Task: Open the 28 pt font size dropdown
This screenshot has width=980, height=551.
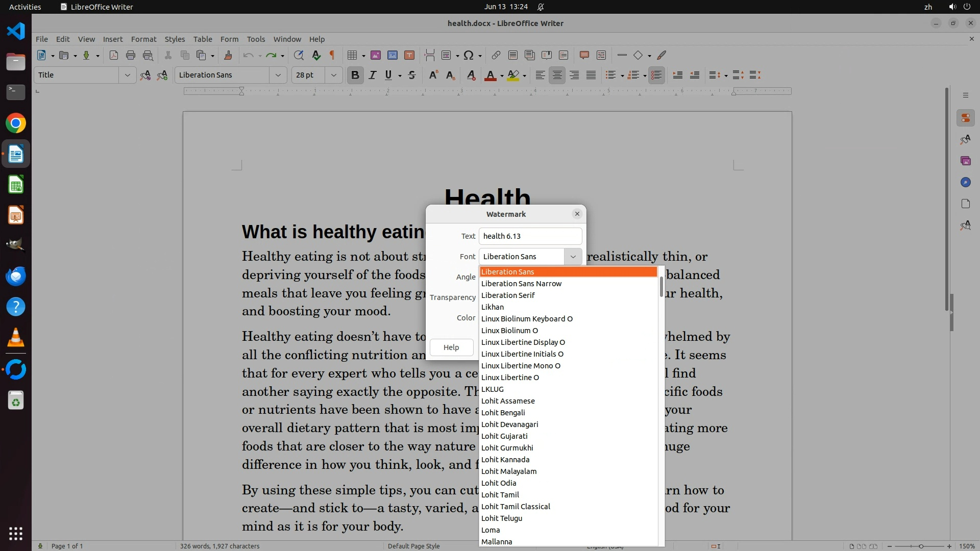Action: pos(333,76)
